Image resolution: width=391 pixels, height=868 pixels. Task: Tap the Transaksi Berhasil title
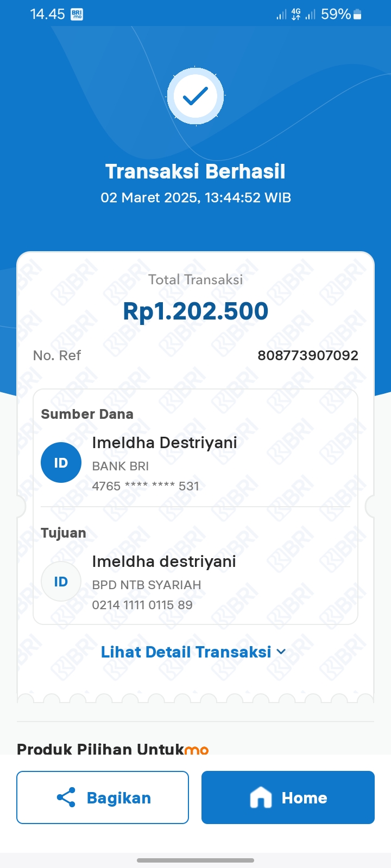pos(195,171)
